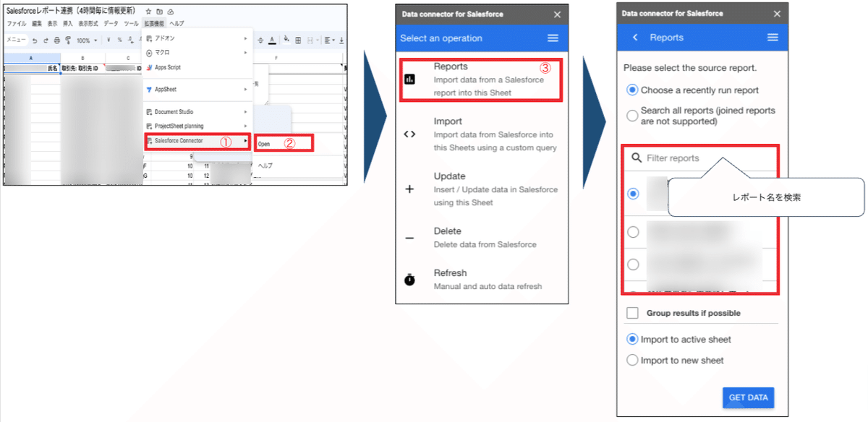Undo the last action in Sheets toolbar

click(36, 40)
